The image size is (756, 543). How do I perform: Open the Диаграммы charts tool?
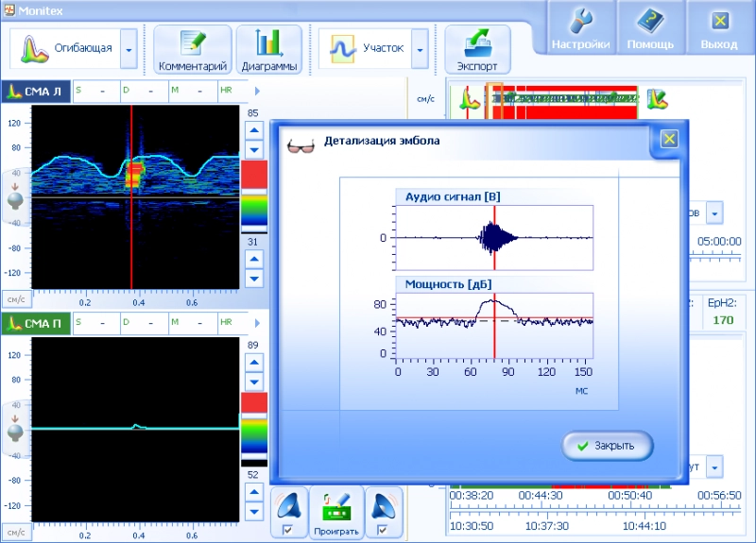268,49
